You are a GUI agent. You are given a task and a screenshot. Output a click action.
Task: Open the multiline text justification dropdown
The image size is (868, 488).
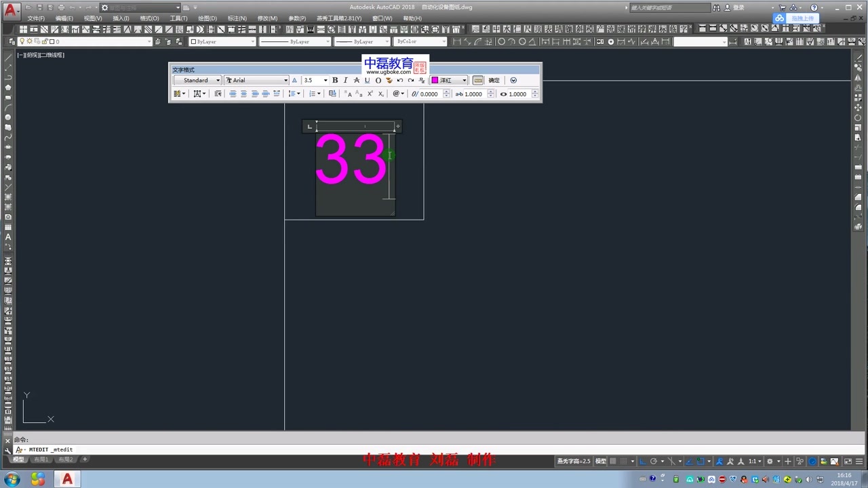point(199,94)
